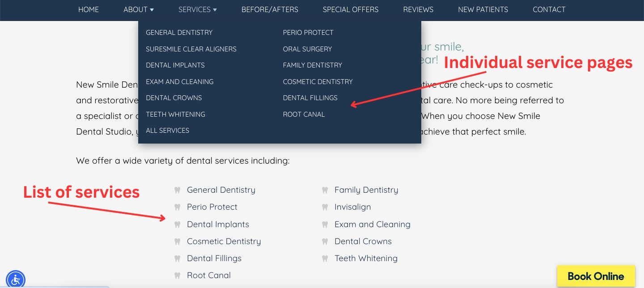Viewport: 644px width, 288px height.
Task: Expand the SERVICES dropdown arrow
Action: 214,9
